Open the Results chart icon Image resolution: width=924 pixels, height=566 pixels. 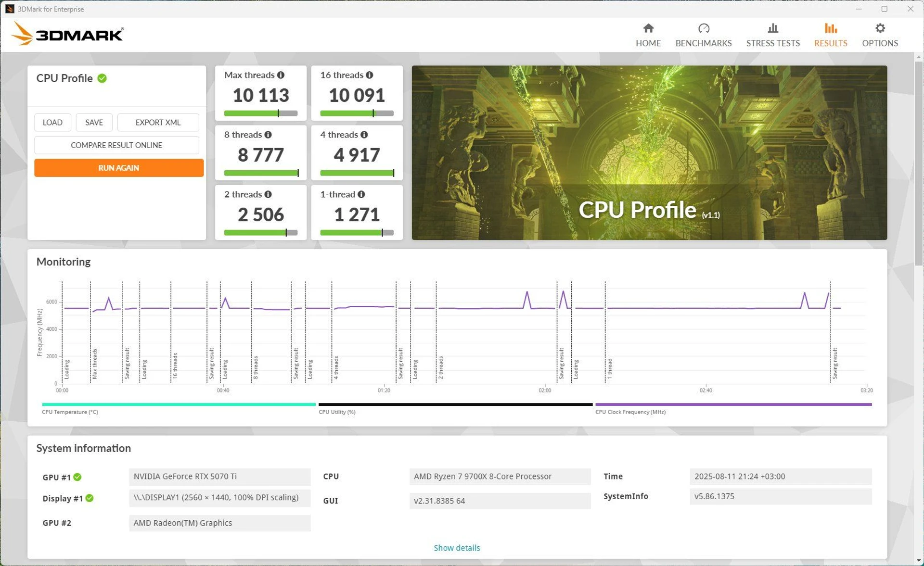tap(831, 28)
